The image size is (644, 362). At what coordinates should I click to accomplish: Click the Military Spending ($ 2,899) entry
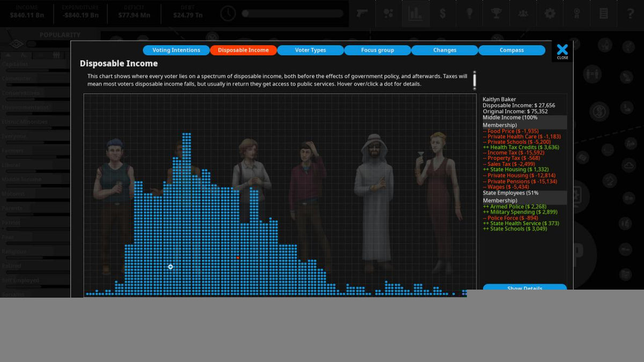tap(520, 212)
